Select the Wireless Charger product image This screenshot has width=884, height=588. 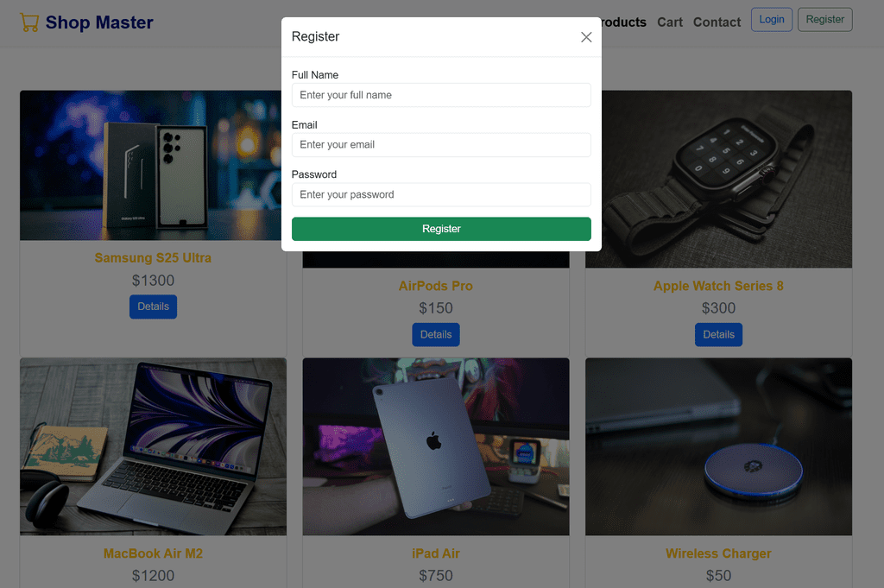click(x=718, y=446)
